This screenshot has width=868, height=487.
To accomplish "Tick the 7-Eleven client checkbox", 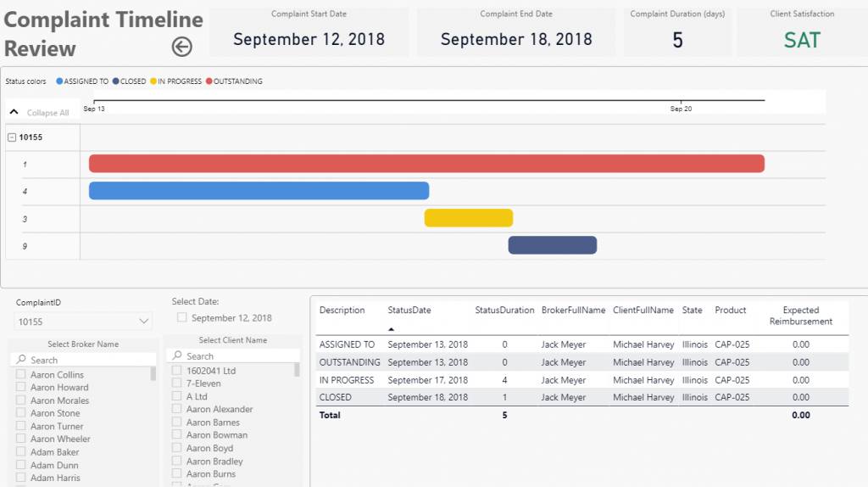I will point(177,383).
